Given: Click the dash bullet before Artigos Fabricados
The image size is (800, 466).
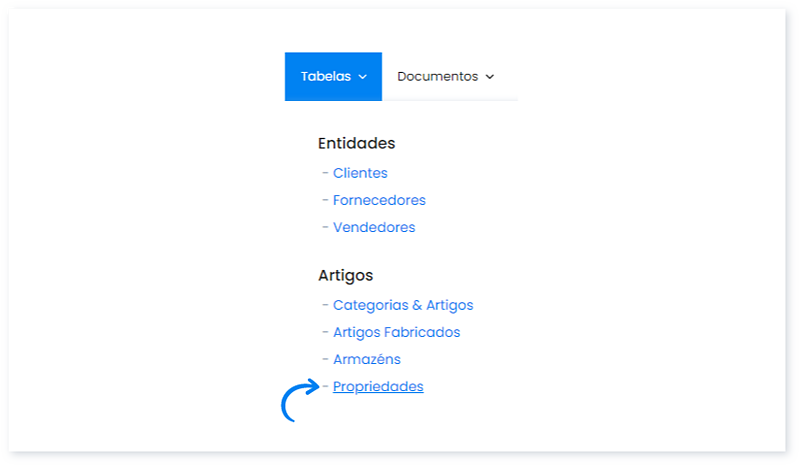Looking at the screenshot, I should 325,332.
